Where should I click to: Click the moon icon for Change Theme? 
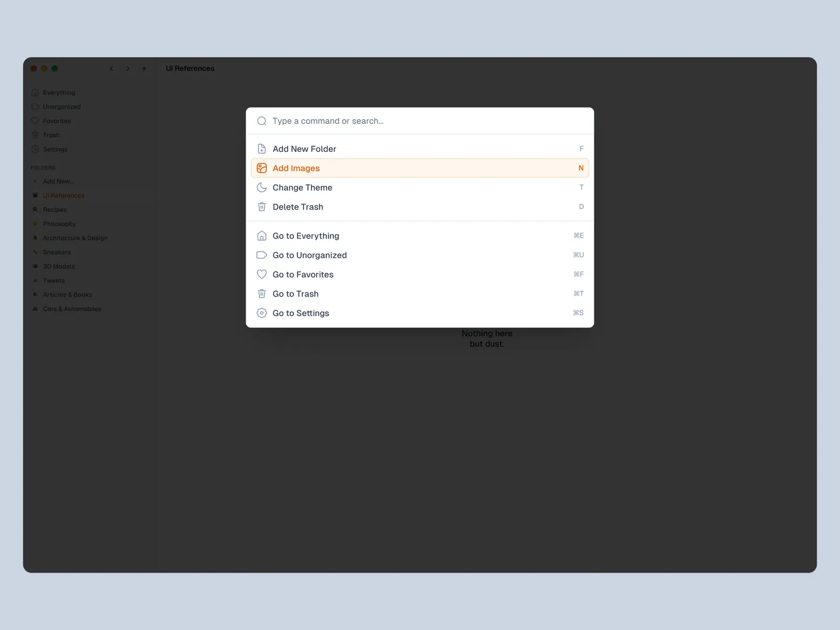coord(261,187)
